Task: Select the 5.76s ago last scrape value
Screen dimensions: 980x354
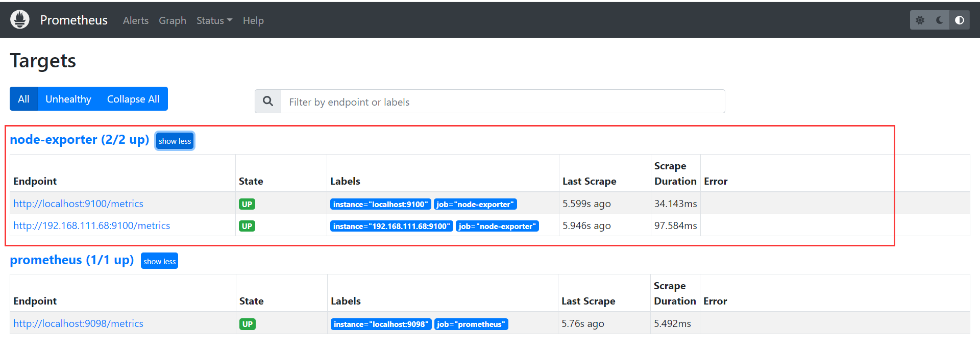Action: [x=583, y=323]
